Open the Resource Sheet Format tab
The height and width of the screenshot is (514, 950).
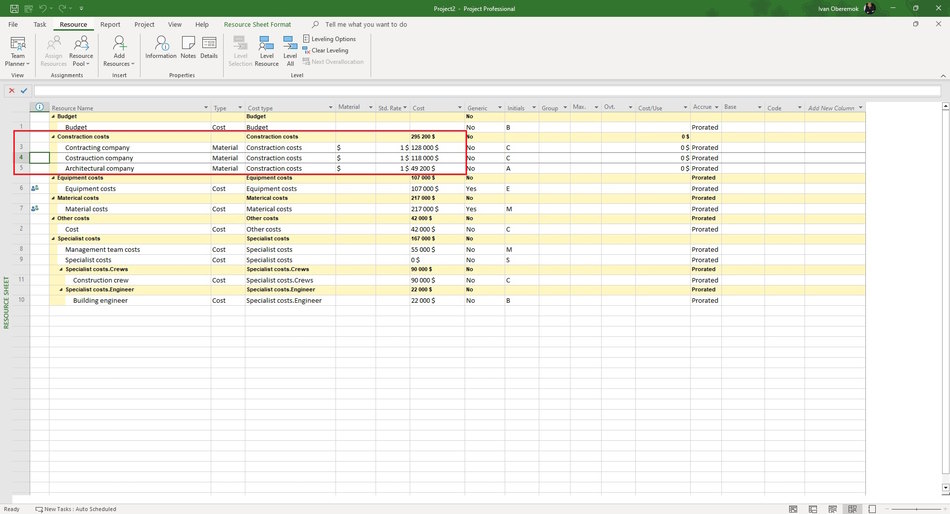257,24
